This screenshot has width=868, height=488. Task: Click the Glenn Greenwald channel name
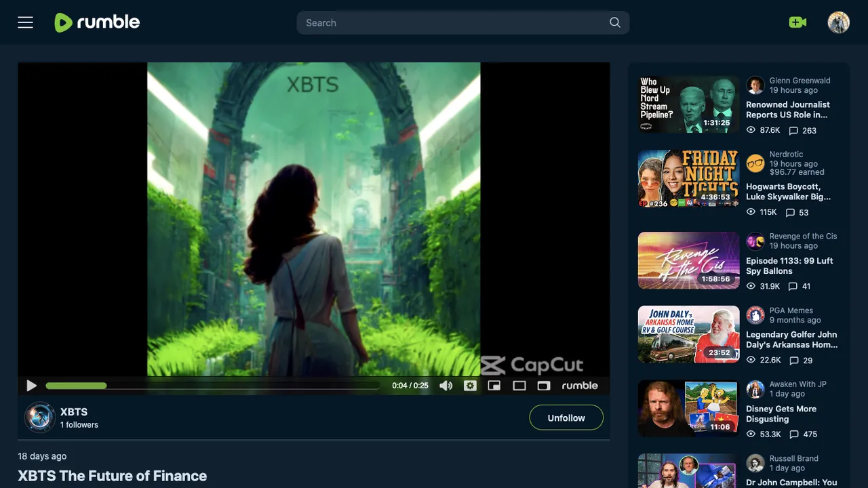coord(800,81)
